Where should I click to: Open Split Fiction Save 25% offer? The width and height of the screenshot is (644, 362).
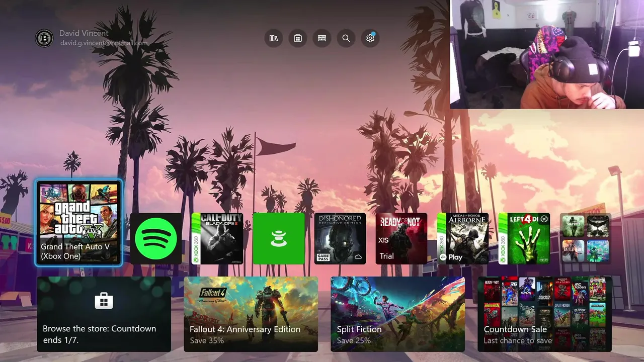point(398,314)
